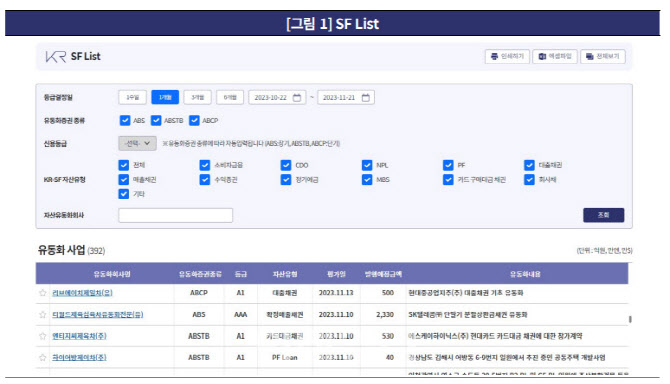Toggle the 대출채권 checkbox

click(x=529, y=165)
